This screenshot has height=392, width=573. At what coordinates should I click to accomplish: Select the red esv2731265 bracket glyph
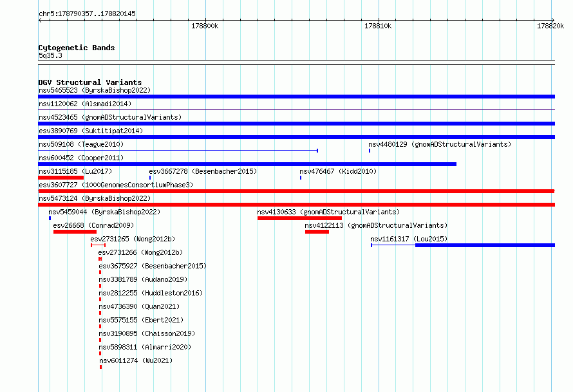(99, 245)
